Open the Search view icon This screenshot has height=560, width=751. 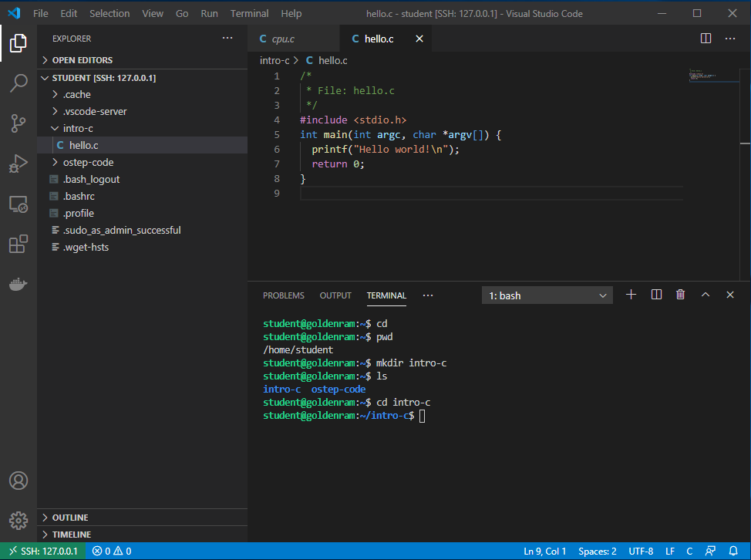[19, 83]
